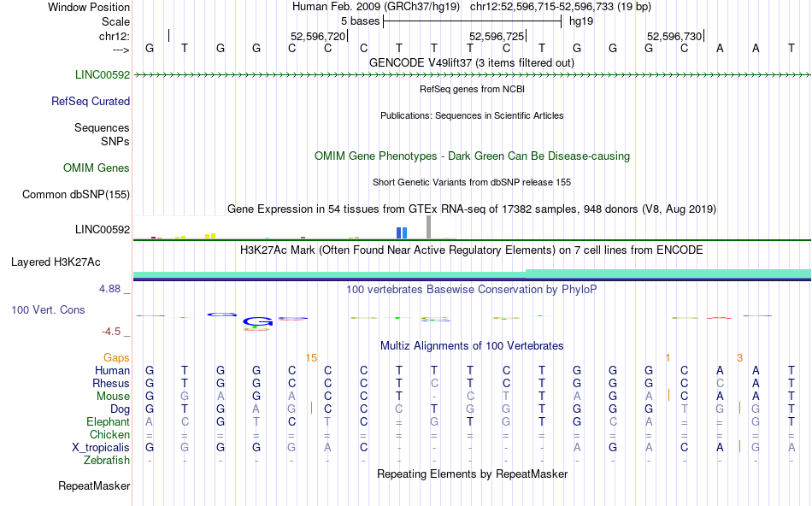The width and height of the screenshot is (812, 506).
Task: Click the Sequences SNPs track label
Action: click(102, 135)
